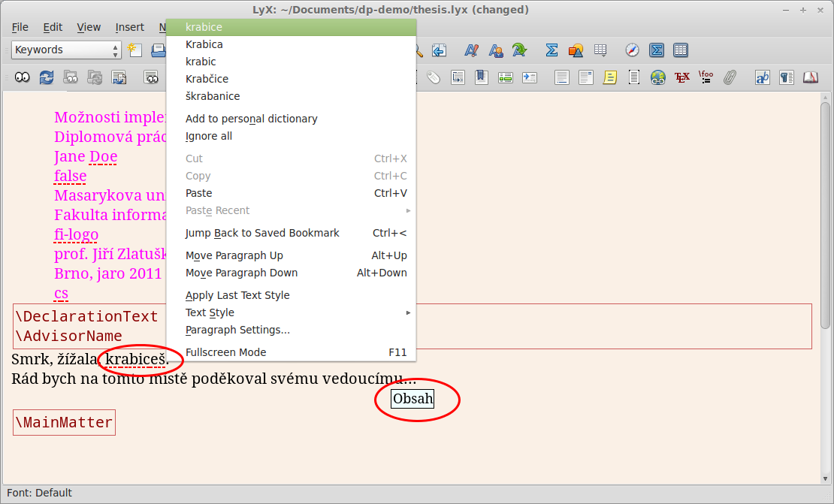Click the Navigate back arrow icon
This screenshot has height=504, width=834.
pyautogui.click(x=439, y=50)
